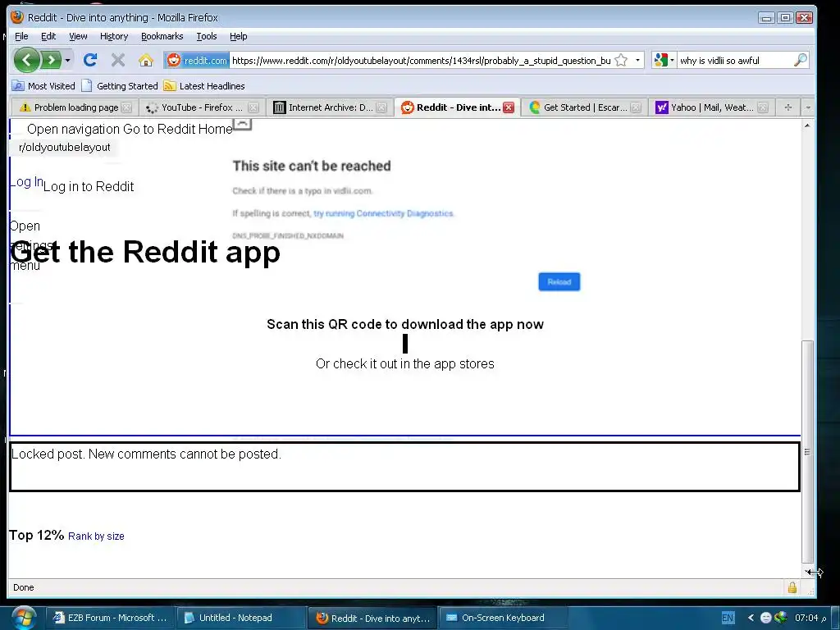Close the Yahoo tab
Screen dimensions: 840x630
coord(764,107)
